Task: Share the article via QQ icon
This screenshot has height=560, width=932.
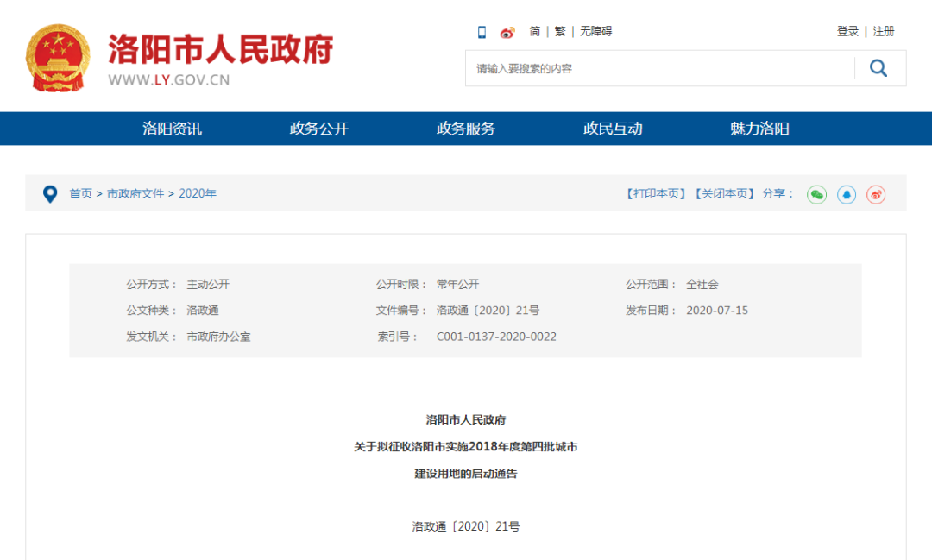Action: click(x=847, y=195)
